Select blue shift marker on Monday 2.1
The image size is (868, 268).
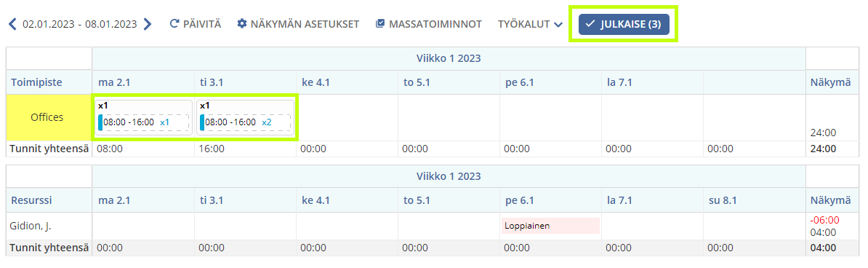click(100, 122)
